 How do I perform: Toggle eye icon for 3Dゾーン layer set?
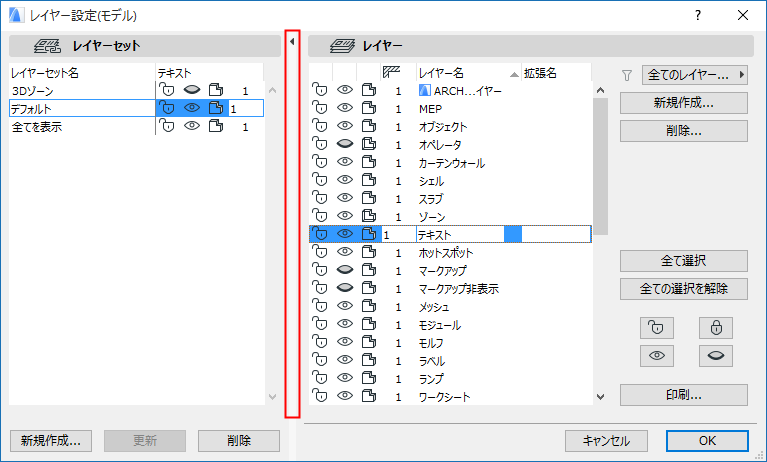pos(192,91)
